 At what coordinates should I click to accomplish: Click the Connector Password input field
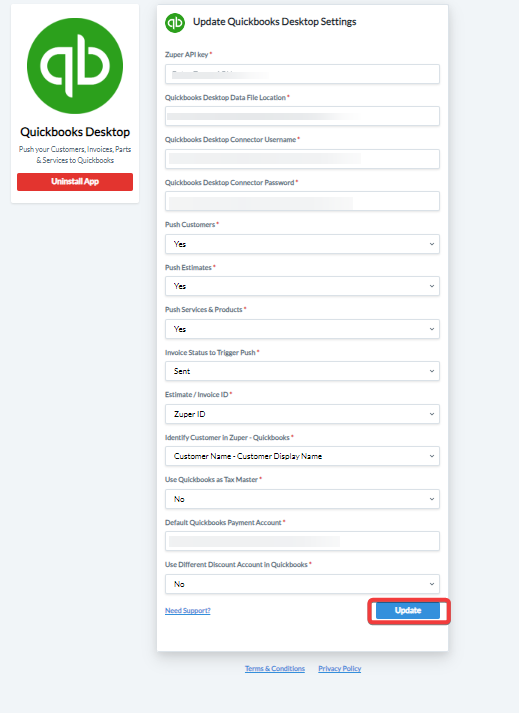(x=302, y=201)
